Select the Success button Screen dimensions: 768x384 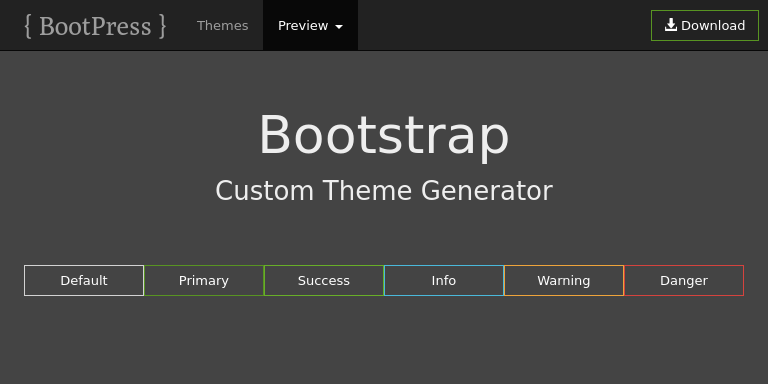[x=324, y=281]
